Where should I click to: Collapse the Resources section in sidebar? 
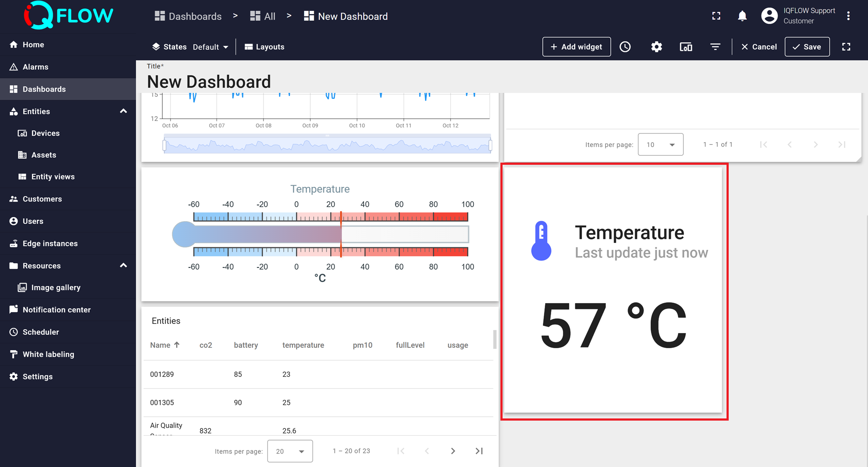click(x=123, y=265)
